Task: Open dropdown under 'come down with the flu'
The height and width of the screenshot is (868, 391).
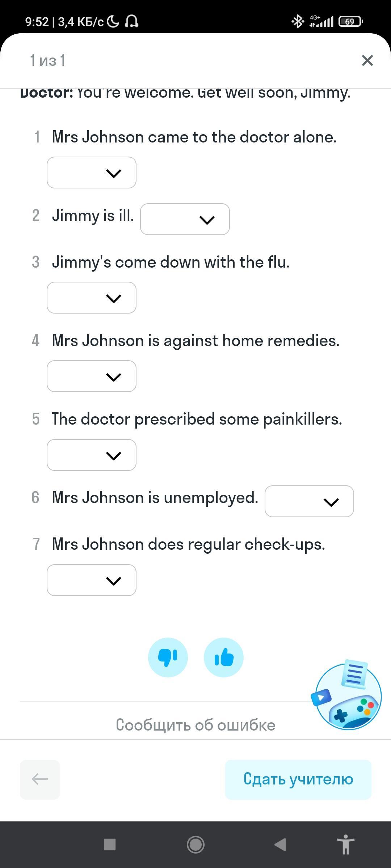Action: [92, 298]
